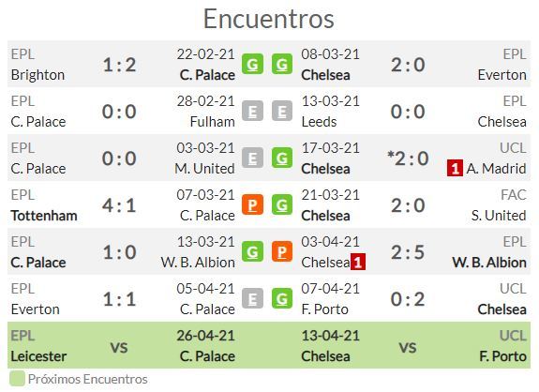539x392 pixels.
Task: Click the Encuentros heading
Action: [x=269, y=19]
